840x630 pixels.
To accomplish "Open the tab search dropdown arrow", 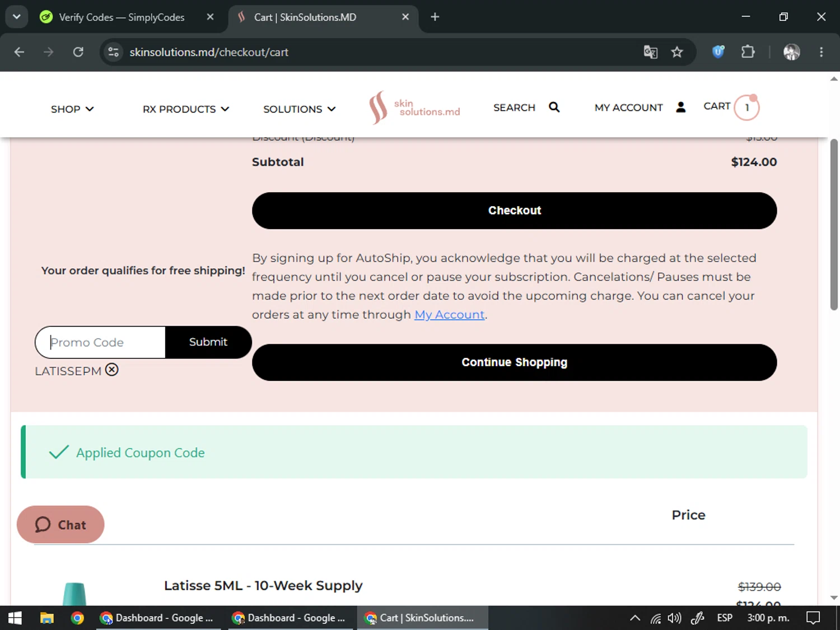I will tap(17, 17).
